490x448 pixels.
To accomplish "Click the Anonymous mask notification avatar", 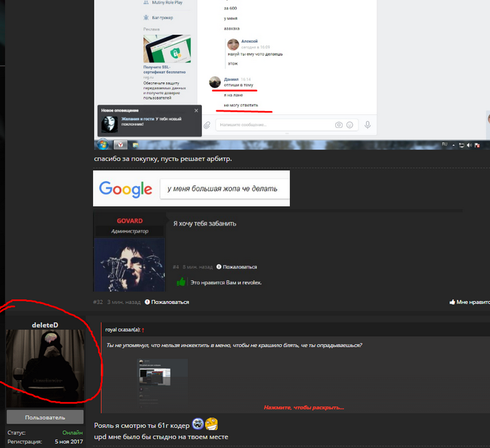I will [109, 124].
